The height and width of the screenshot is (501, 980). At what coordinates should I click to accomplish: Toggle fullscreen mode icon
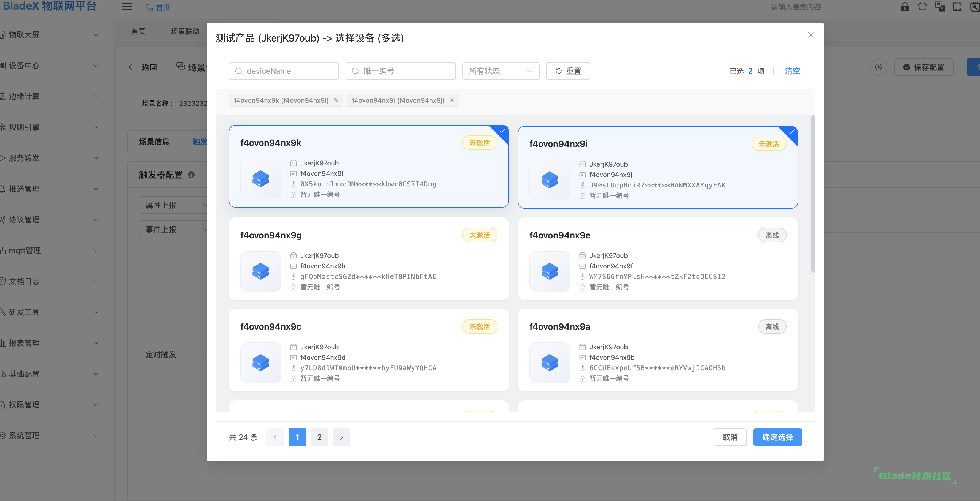tap(958, 7)
